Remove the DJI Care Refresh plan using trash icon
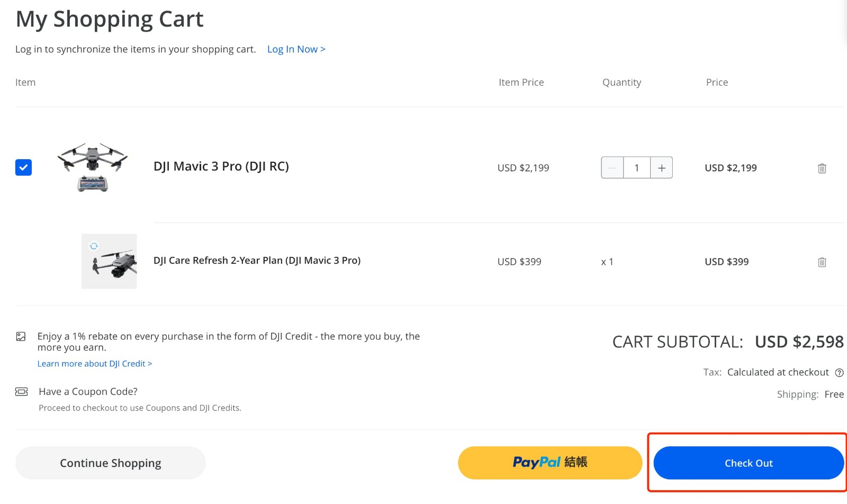Image resolution: width=847 pixels, height=504 pixels. [822, 261]
